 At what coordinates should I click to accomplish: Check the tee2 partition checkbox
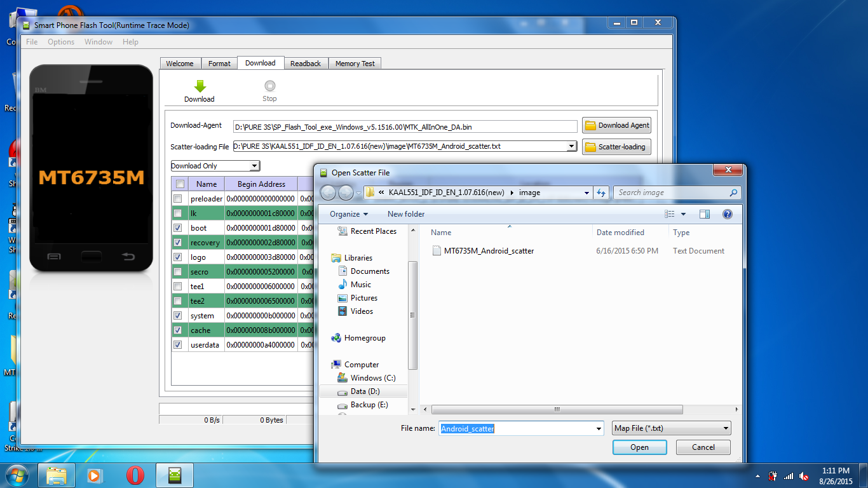click(x=178, y=301)
